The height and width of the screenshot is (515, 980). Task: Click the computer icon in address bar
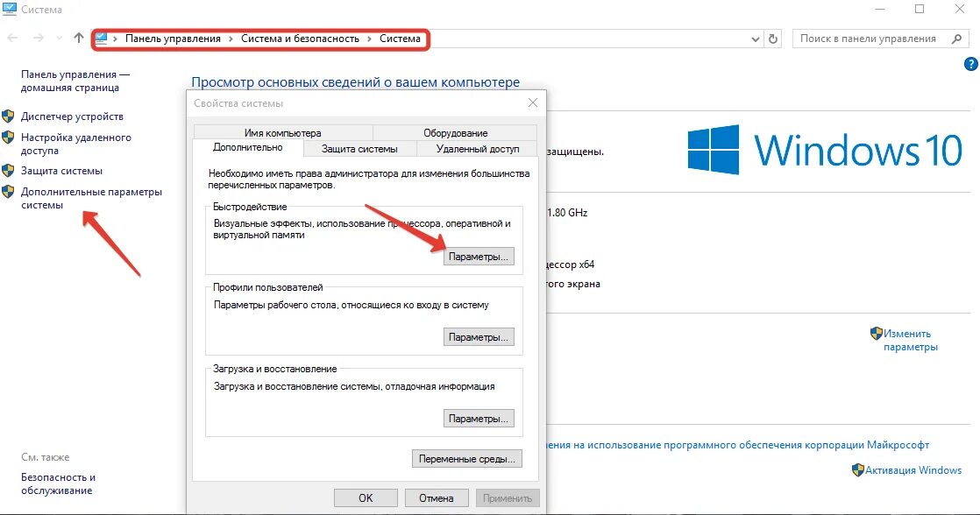[102, 39]
